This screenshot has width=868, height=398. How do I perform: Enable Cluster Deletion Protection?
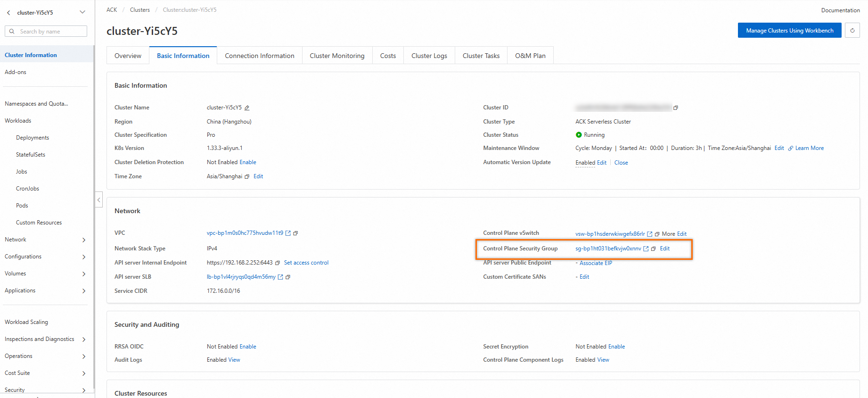pos(248,162)
